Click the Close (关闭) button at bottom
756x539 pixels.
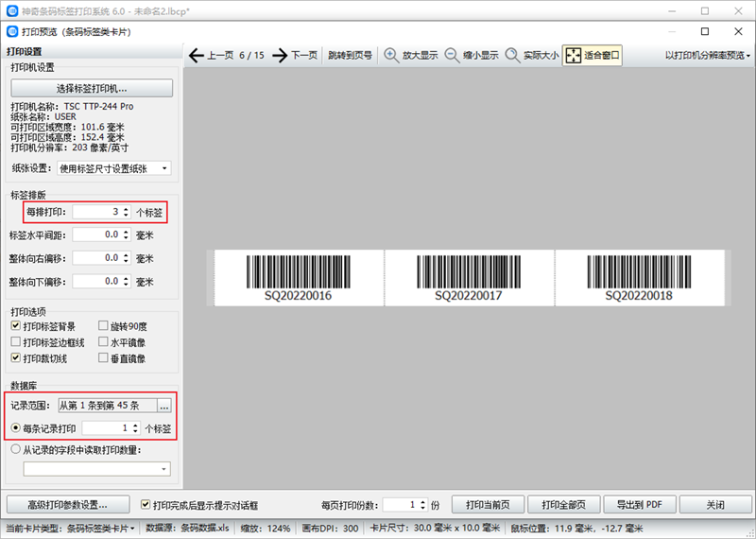(715, 505)
